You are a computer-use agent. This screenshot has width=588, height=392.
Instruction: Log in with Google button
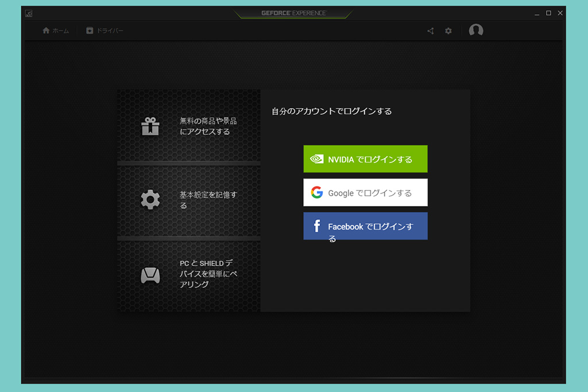[x=365, y=192]
